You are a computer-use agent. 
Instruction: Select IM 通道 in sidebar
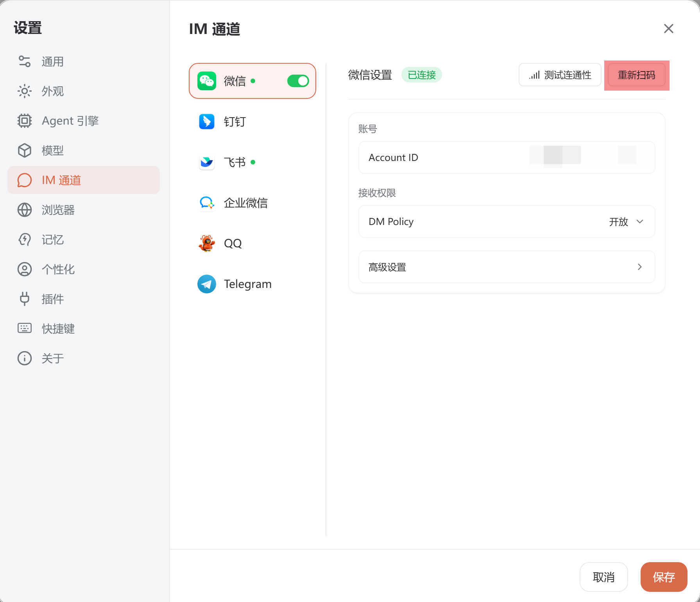click(x=84, y=180)
